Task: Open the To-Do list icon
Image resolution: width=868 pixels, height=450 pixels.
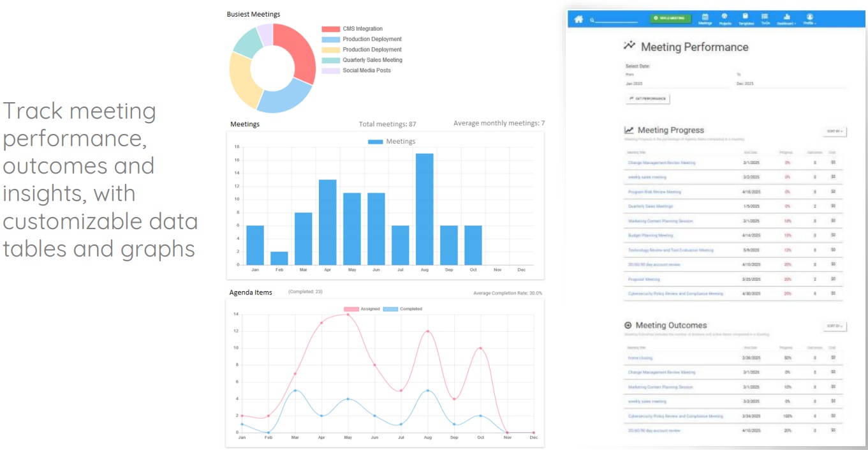Action: point(765,19)
